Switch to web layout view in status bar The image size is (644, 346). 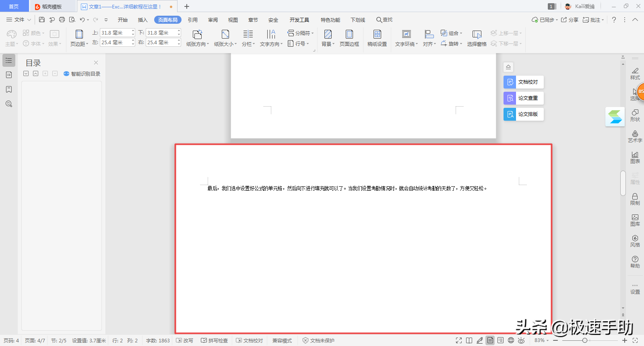point(511,340)
